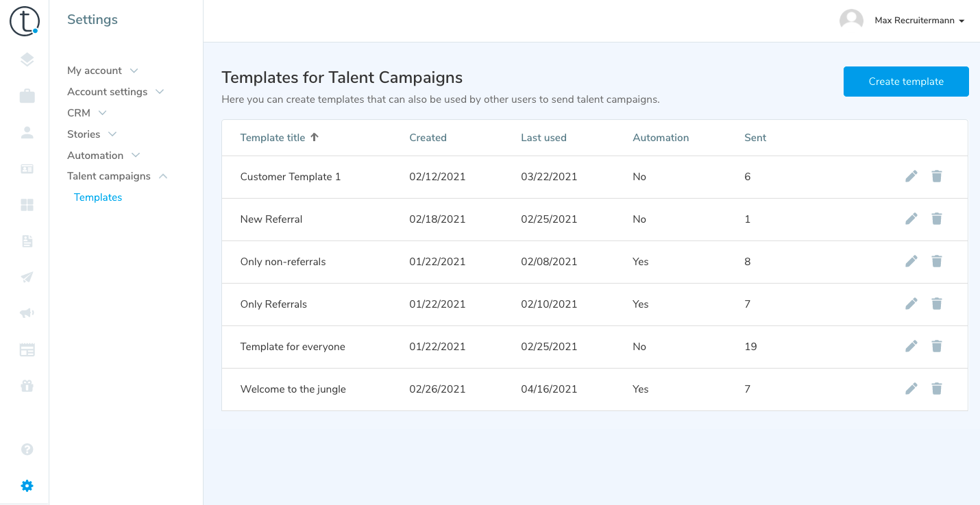Image resolution: width=980 pixels, height=505 pixels.
Task: Delete the Welcome to the jungle template
Action: click(x=937, y=389)
